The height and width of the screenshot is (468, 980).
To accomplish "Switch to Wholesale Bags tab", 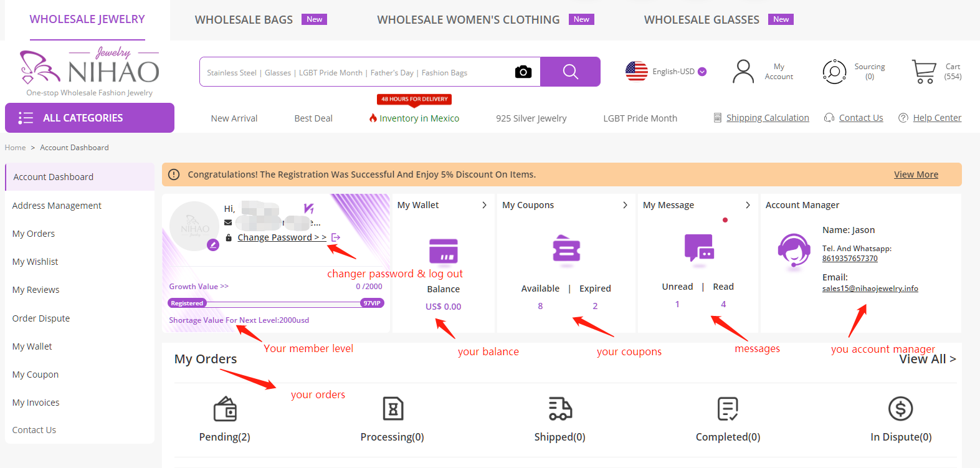I will coord(244,20).
